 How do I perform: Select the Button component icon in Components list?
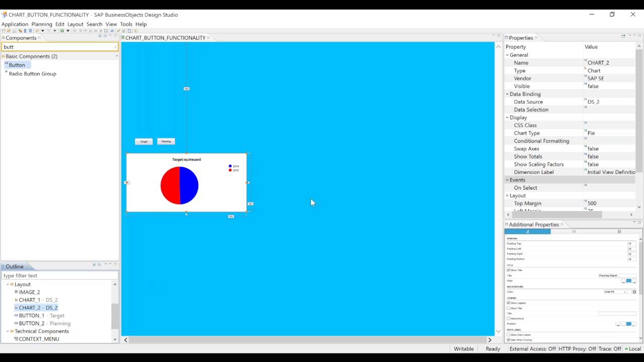click(7, 64)
